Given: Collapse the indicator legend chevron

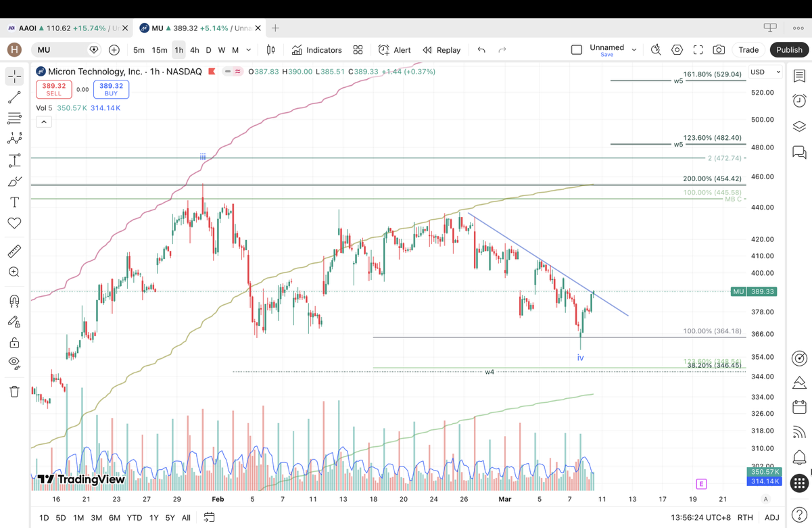Looking at the screenshot, I should 44,122.
